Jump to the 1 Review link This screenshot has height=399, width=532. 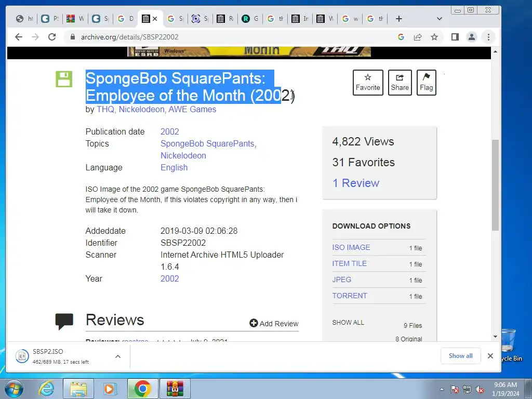point(356,183)
